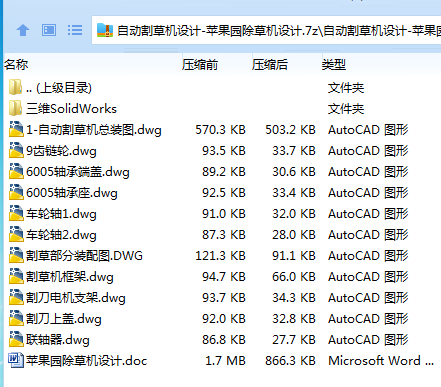Click the 34.3 KB compressed size
The height and width of the screenshot is (387, 441).
pyautogui.click(x=294, y=298)
